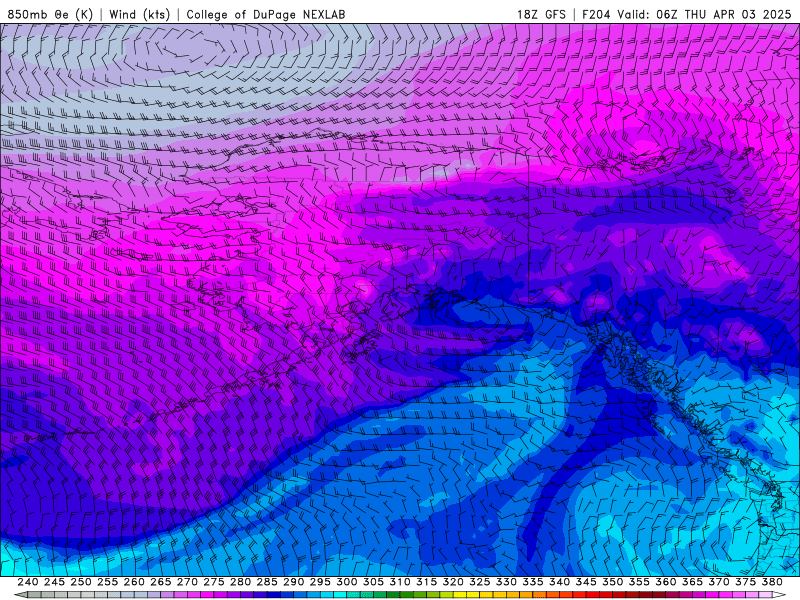Viewport: 800px width, 600px height.
Task: Click the 295 value on the color scale
Action: tap(320, 582)
